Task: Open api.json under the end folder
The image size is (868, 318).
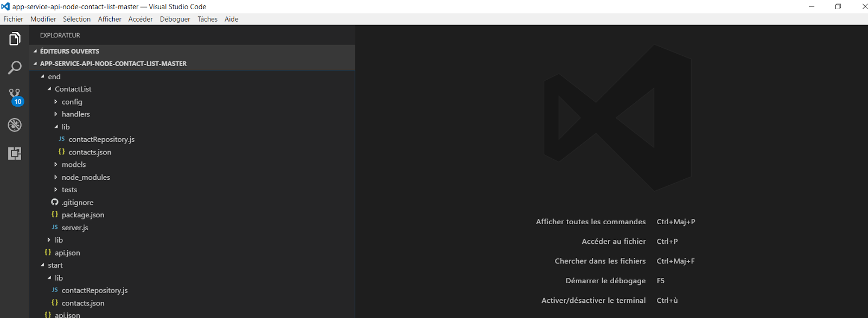Action: (67, 253)
